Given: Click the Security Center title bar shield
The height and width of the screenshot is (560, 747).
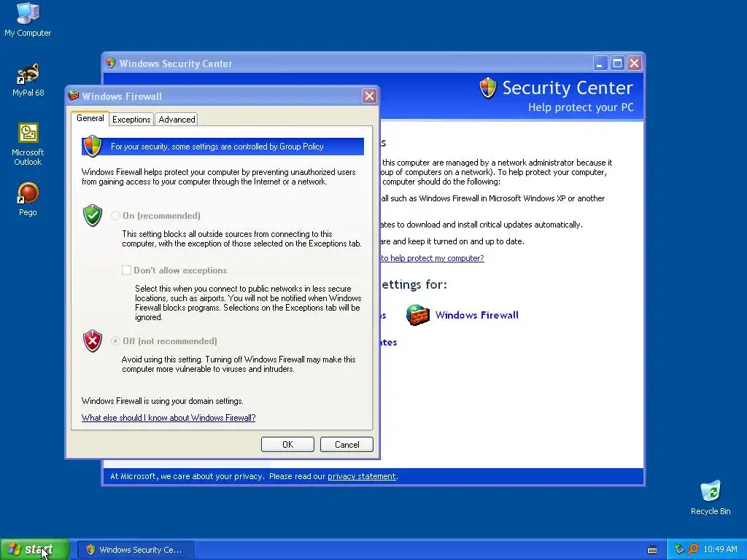Looking at the screenshot, I should coord(111,63).
